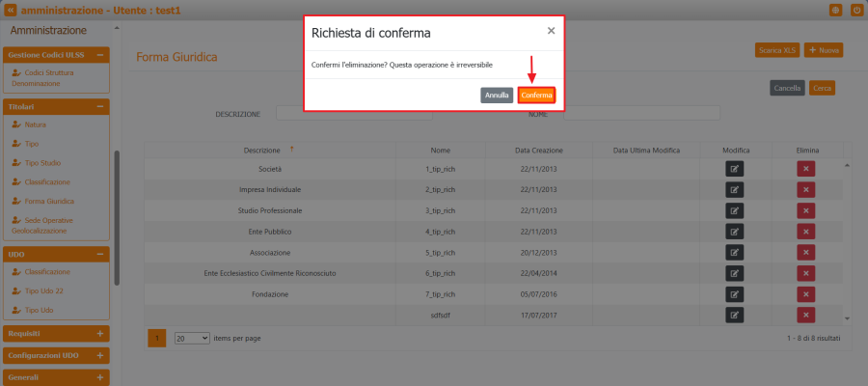Open Classificazione under Titolari
The width and height of the screenshot is (868, 386).
41,181
